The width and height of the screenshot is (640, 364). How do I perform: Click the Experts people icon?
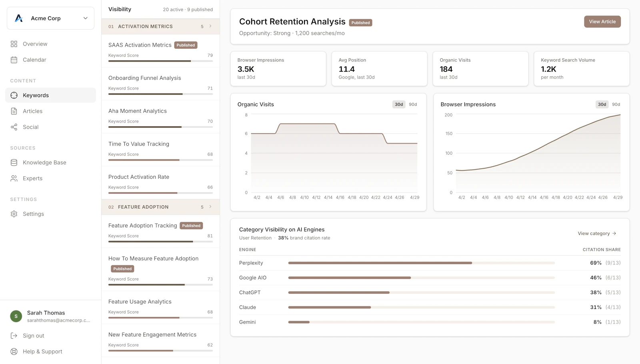(14, 179)
